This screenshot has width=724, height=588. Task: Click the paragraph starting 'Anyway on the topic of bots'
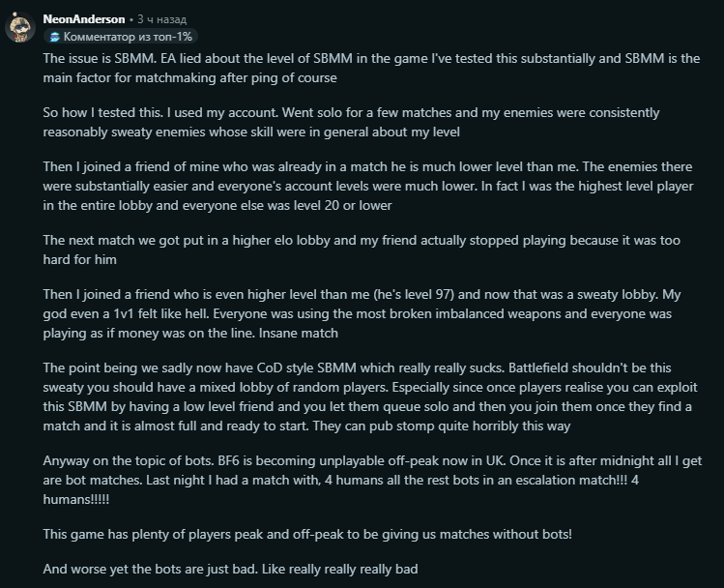(372, 480)
